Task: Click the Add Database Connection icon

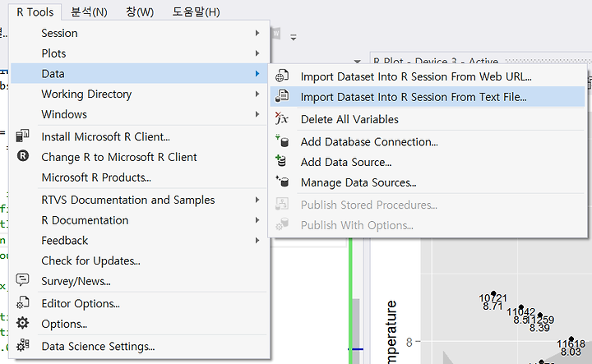Action: click(282, 141)
